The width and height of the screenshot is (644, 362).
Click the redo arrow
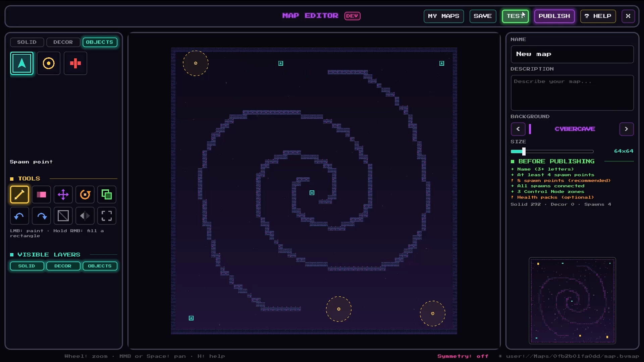[x=41, y=216]
